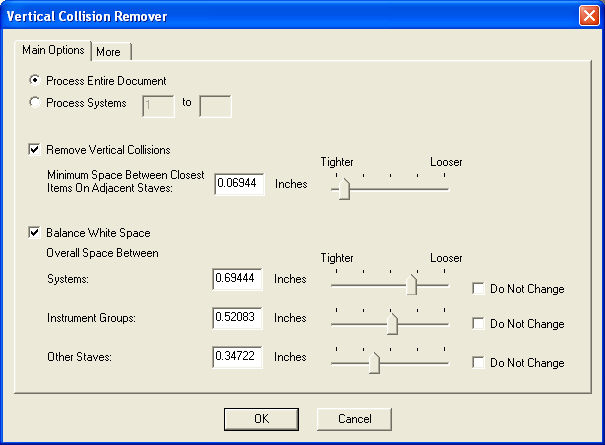Cancel the Vertical Collision Remover dialog
Image resolution: width=605 pixels, height=445 pixels.
(x=354, y=418)
